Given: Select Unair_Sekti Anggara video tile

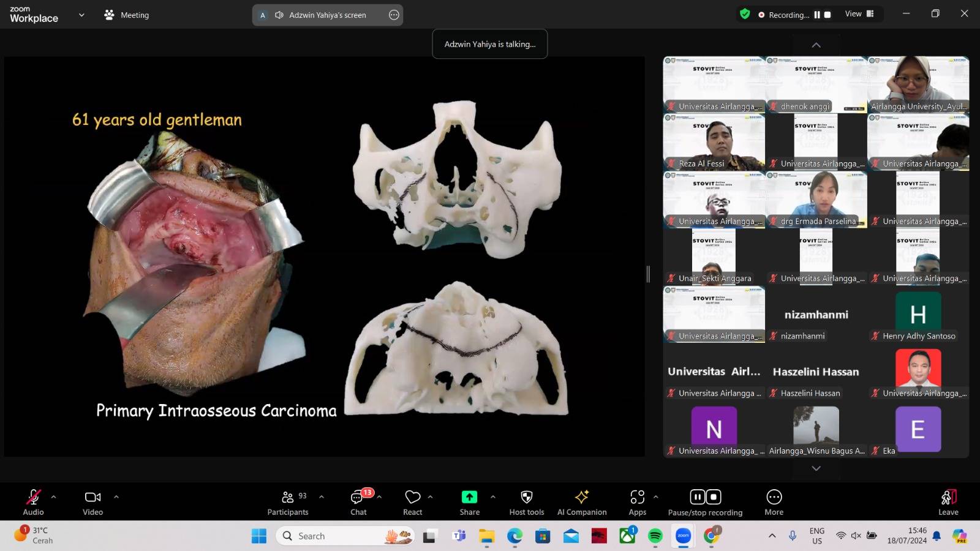Looking at the screenshot, I should 714,257.
